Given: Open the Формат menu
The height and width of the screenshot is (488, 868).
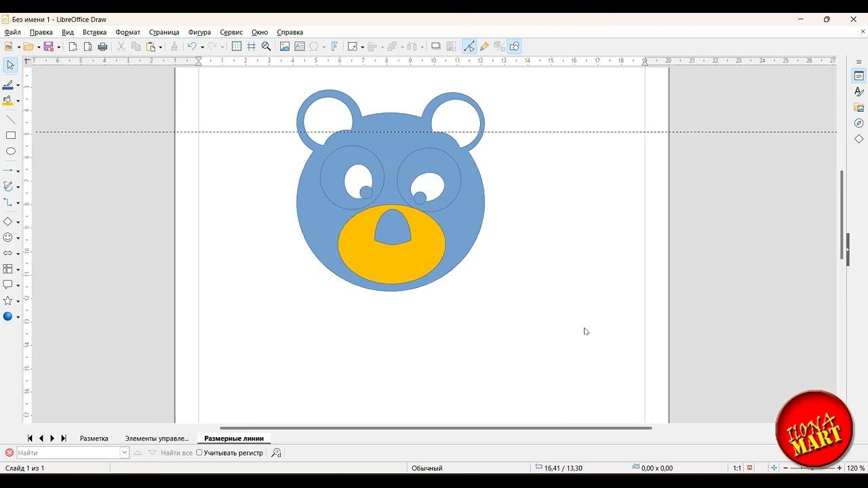Looking at the screenshot, I should 127,32.
